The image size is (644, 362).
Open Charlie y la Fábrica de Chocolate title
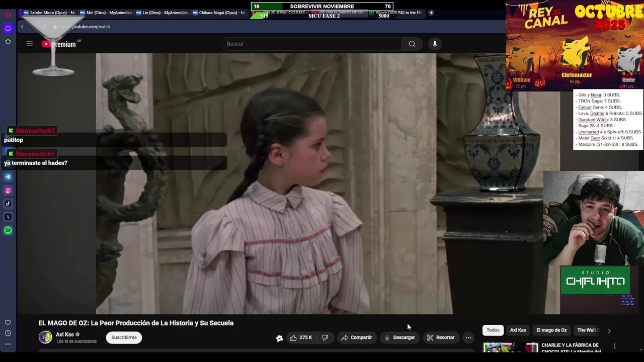click(x=570, y=347)
